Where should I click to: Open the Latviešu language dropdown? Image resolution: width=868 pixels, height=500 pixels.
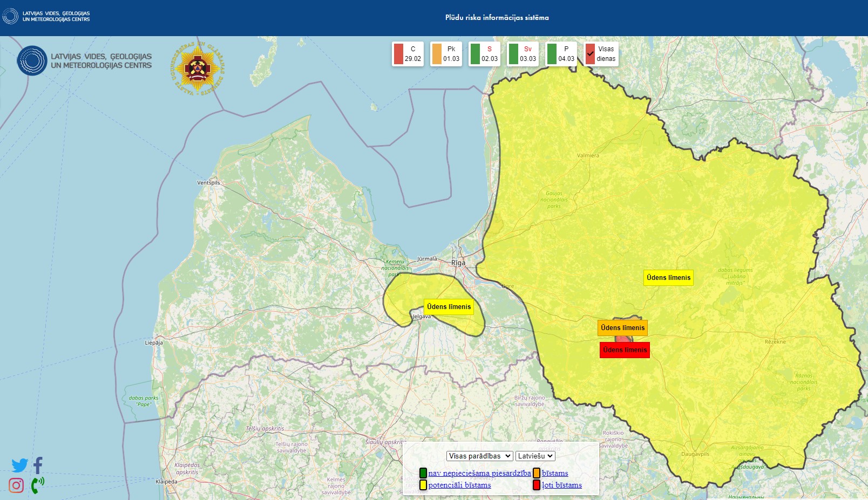[535, 456]
